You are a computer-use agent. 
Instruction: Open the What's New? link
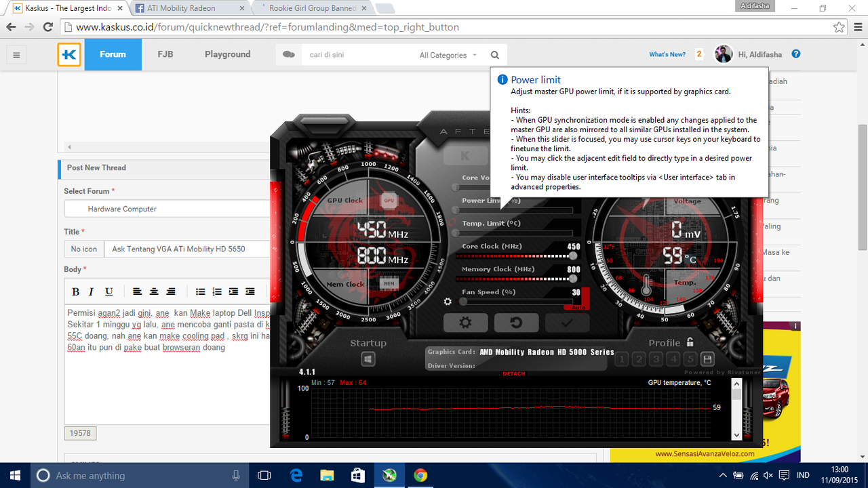[667, 54]
